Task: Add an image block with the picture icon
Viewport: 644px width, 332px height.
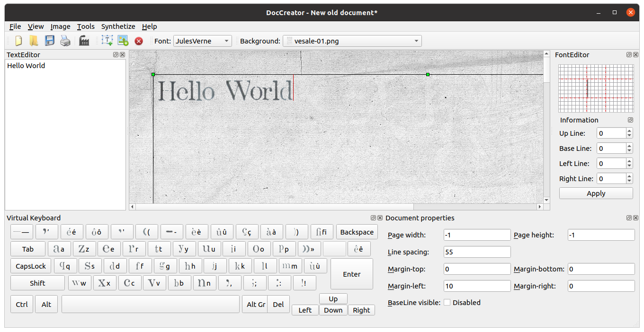Action: [x=123, y=41]
